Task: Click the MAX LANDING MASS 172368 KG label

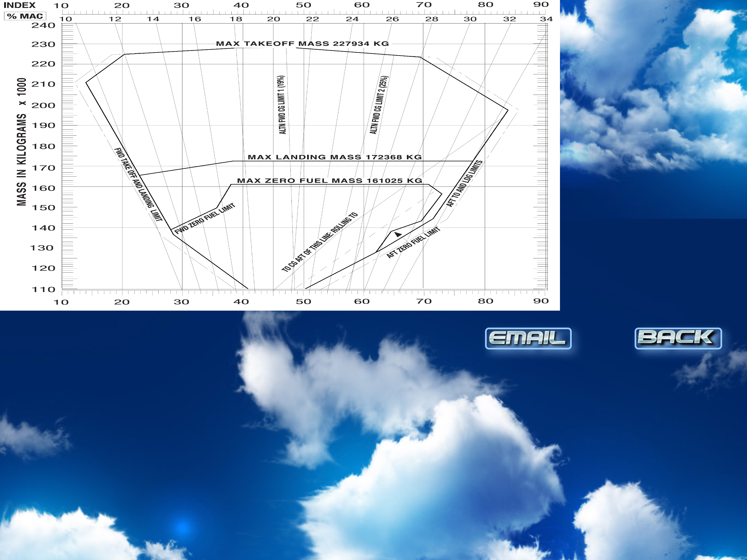Action: click(x=334, y=157)
